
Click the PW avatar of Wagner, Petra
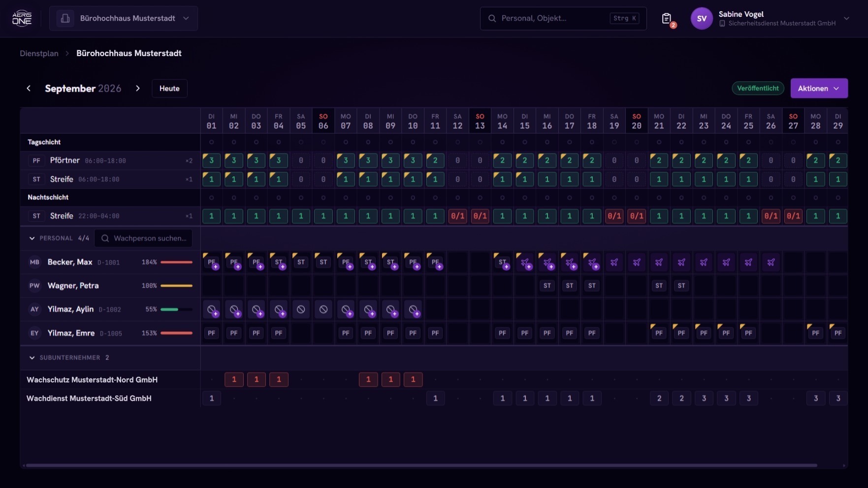coord(34,286)
